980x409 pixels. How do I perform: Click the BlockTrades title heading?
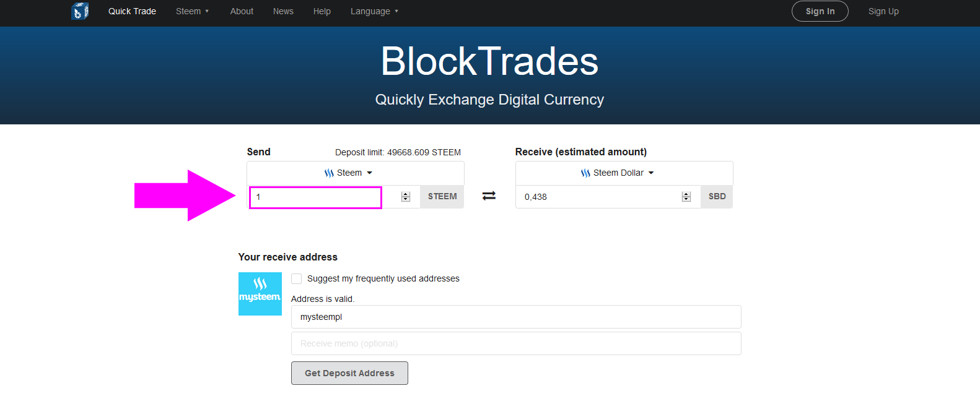(x=489, y=61)
